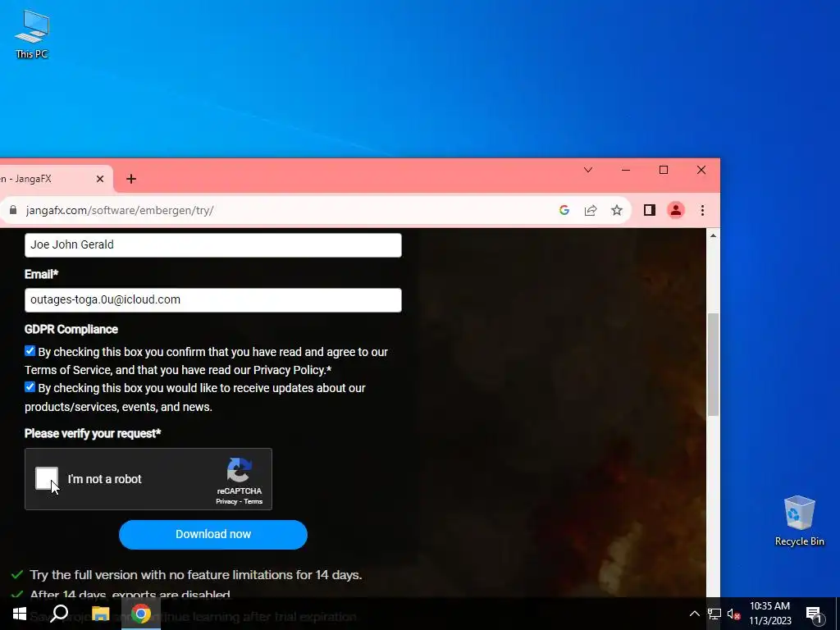This screenshot has width=840, height=630.
Task: Show hidden system tray icons
Action: [x=694, y=614]
